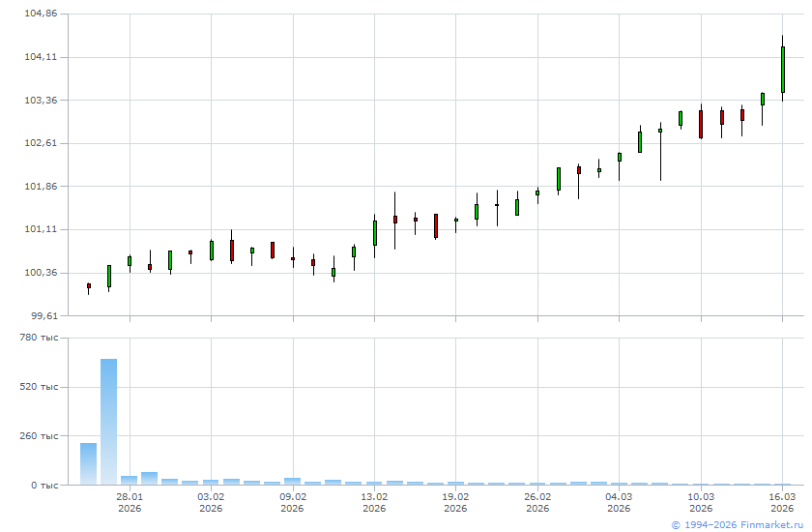Select the red candlestick at 10.03

point(701,124)
